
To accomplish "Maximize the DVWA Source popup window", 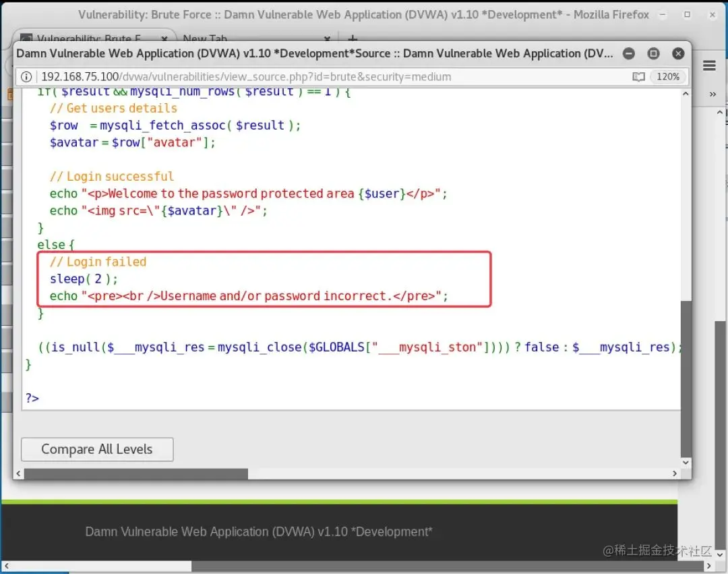I will pos(653,53).
